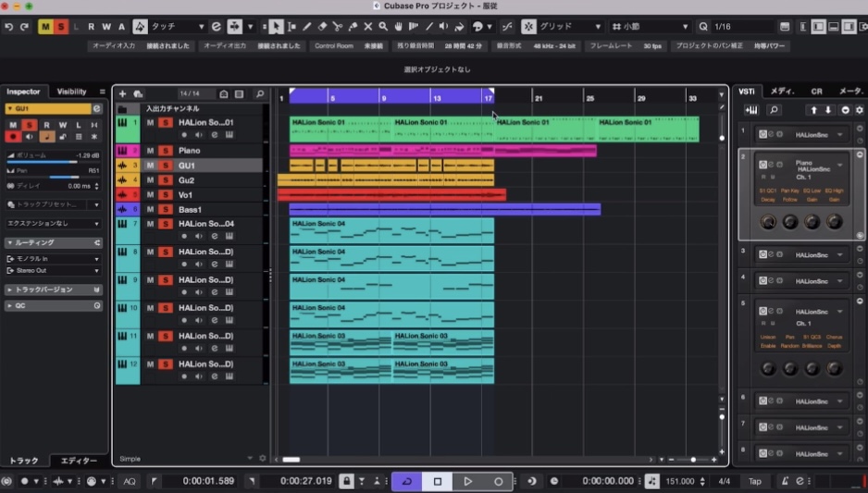
Task: Select the hand tool in the toolbar
Action: click(398, 27)
